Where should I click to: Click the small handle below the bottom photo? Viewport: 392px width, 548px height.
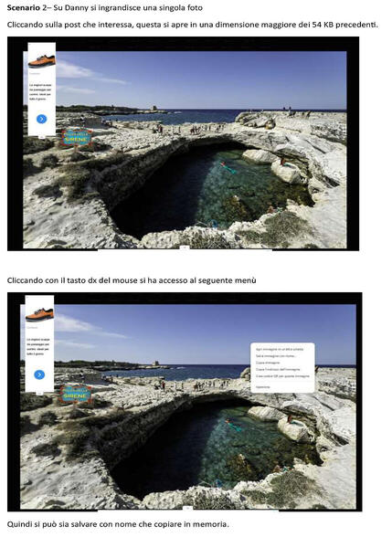pyautogui.click(x=188, y=508)
